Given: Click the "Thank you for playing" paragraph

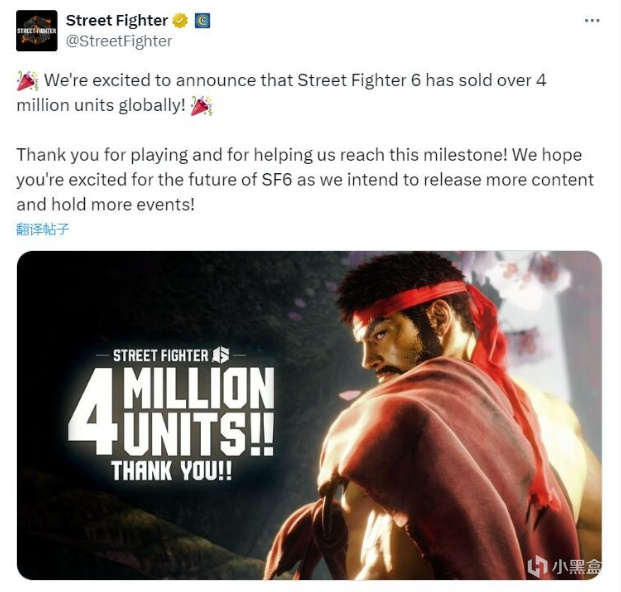Looking at the screenshot, I should point(305,179).
